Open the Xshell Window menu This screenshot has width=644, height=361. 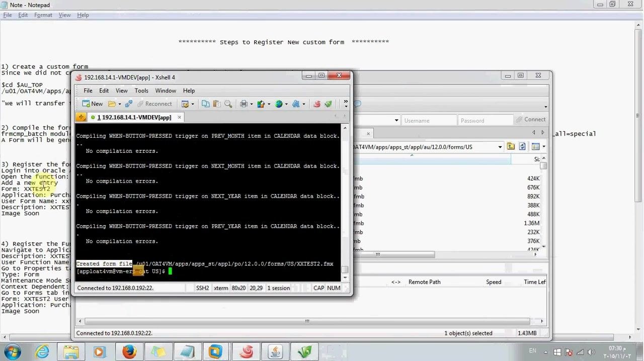point(166,91)
